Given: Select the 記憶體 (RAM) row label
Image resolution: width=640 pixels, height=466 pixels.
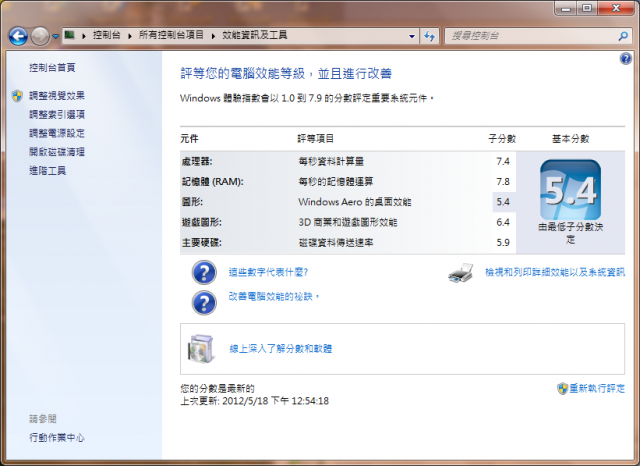Looking at the screenshot, I should pyautogui.click(x=212, y=182).
